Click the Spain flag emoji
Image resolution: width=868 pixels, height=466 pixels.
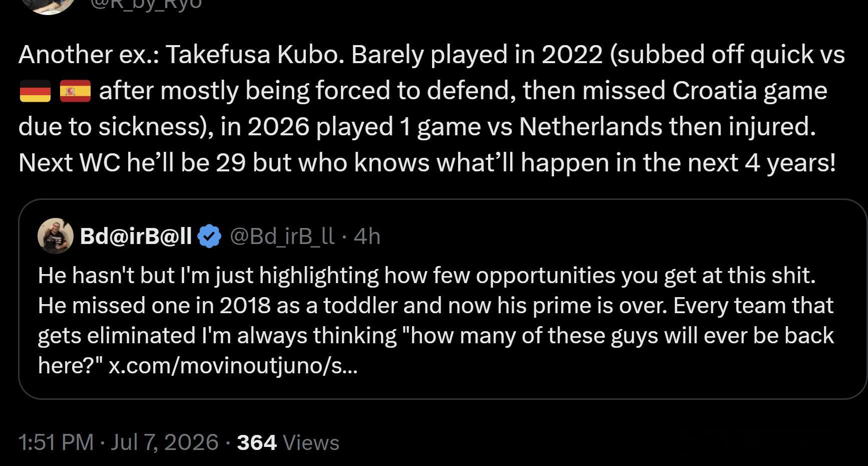click(75, 91)
